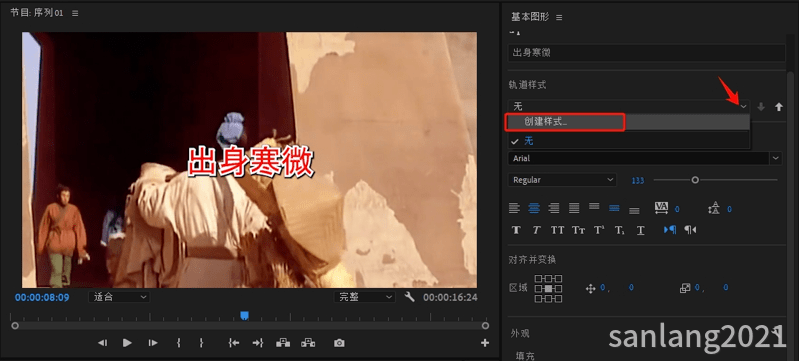The image size is (799, 361).
Task: Open Program monitor wrench settings
Action: click(x=410, y=296)
